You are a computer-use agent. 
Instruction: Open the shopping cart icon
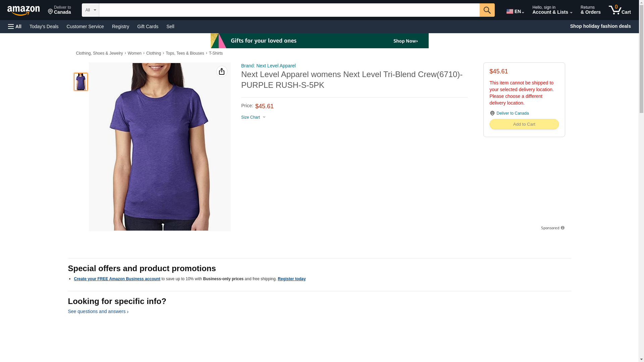coord(620,10)
